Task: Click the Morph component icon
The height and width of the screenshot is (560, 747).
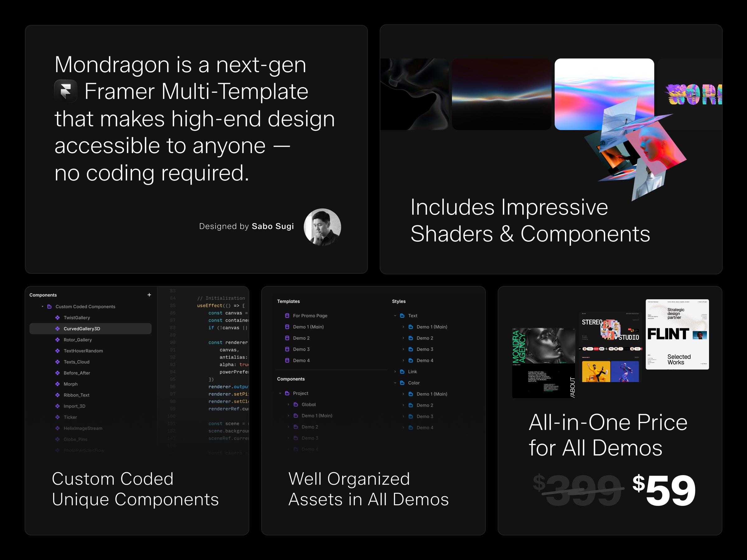Action: click(x=57, y=384)
